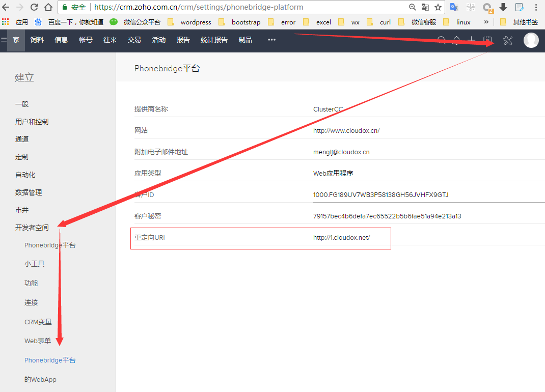Viewport: 545px width, 392px height.
Task: Switch to the 交易 module tab
Action: (134, 40)
